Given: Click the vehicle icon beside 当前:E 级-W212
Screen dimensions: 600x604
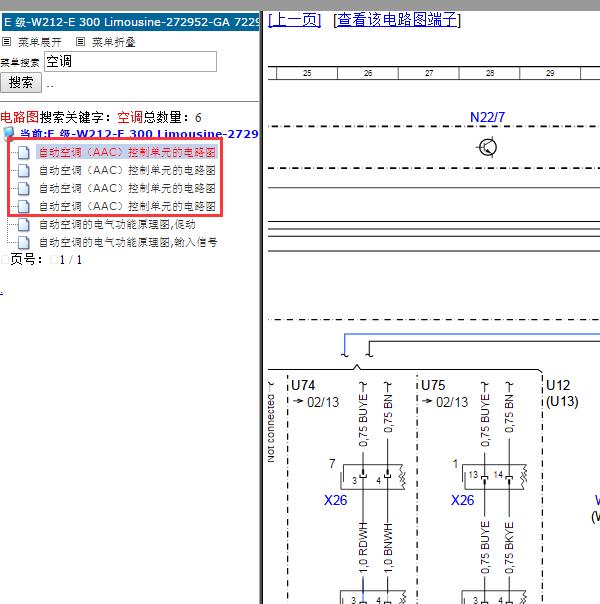Looking at the screenshot, I should click(x=8, y=133).
